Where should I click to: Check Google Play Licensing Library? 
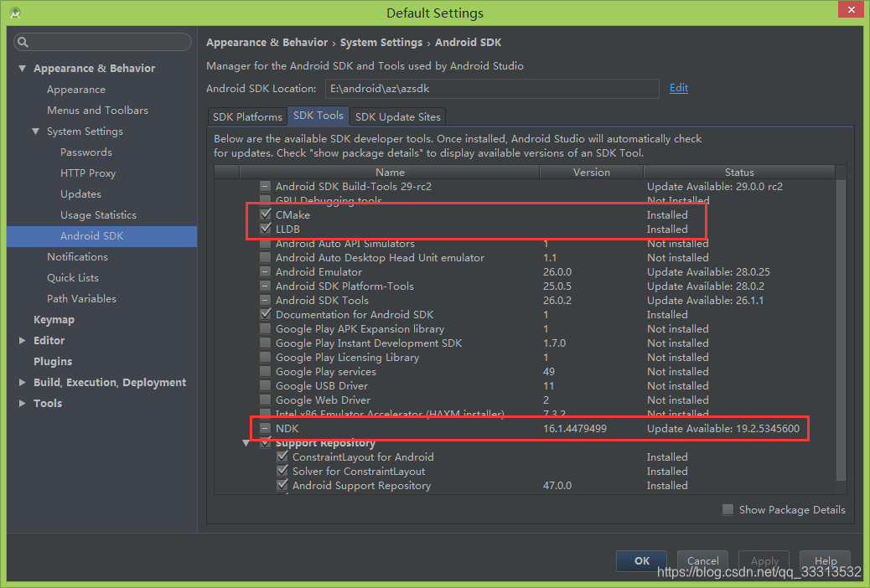pos(266,357)
